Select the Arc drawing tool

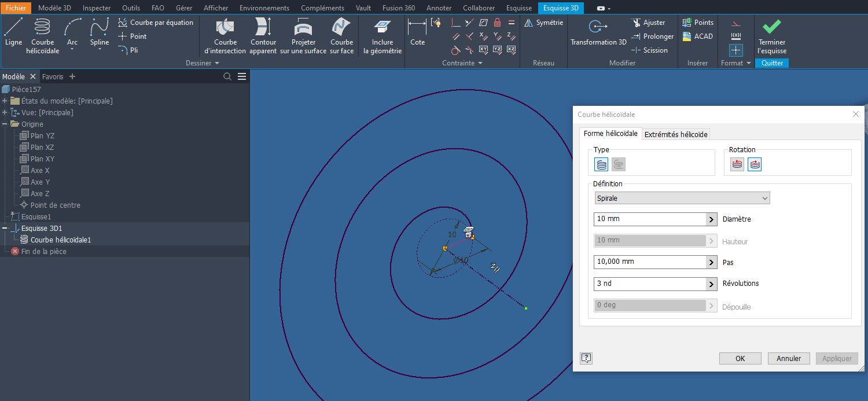pos(72,34)
